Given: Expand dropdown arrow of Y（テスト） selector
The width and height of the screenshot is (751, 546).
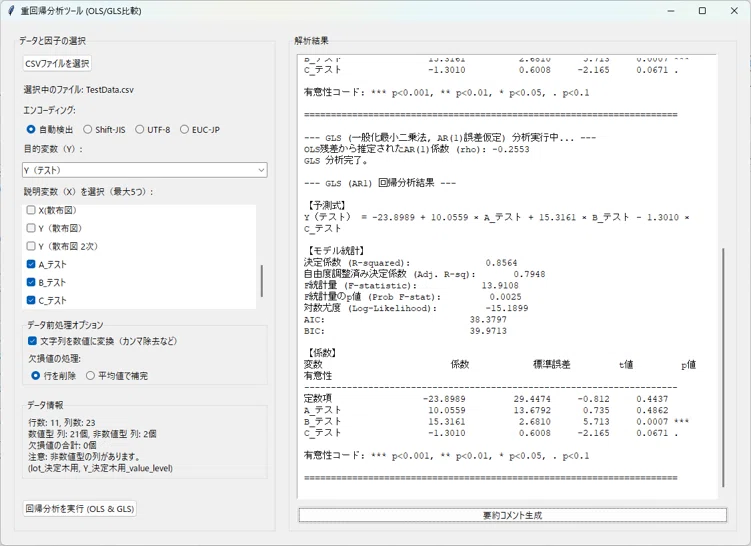Looking at the screenshot, I should click(x=261, y=170).
